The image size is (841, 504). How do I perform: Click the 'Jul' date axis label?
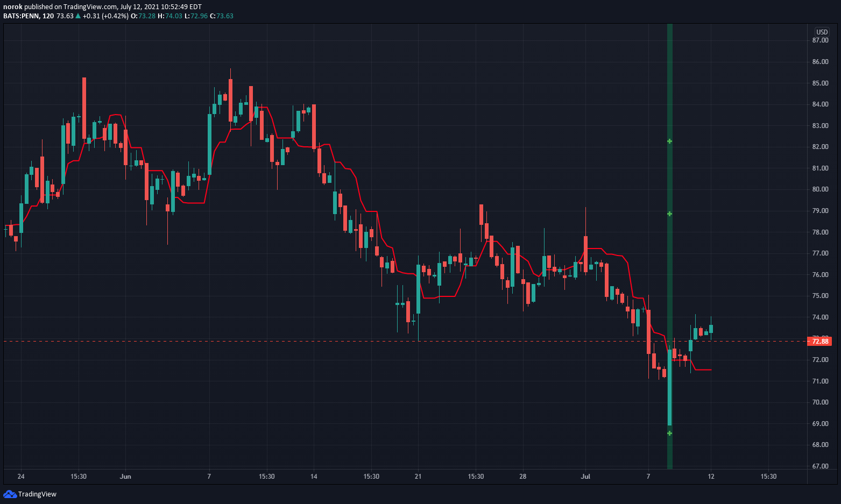585,477
